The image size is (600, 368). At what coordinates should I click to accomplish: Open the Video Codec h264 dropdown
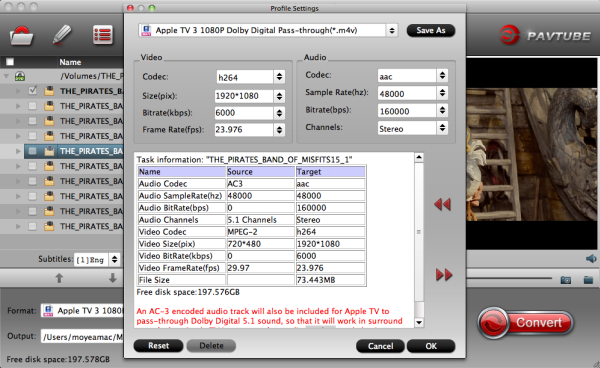coord(279,77)
